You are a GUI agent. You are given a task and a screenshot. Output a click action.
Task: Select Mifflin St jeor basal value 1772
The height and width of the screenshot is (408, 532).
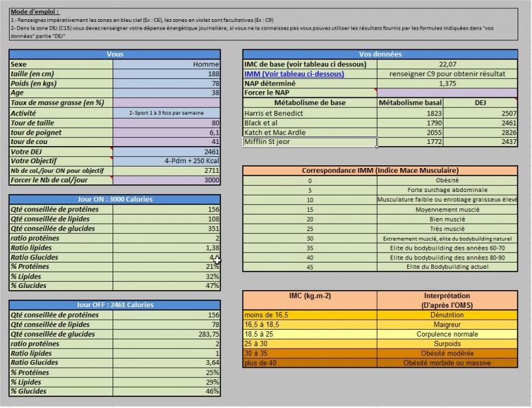pos(410,142)
